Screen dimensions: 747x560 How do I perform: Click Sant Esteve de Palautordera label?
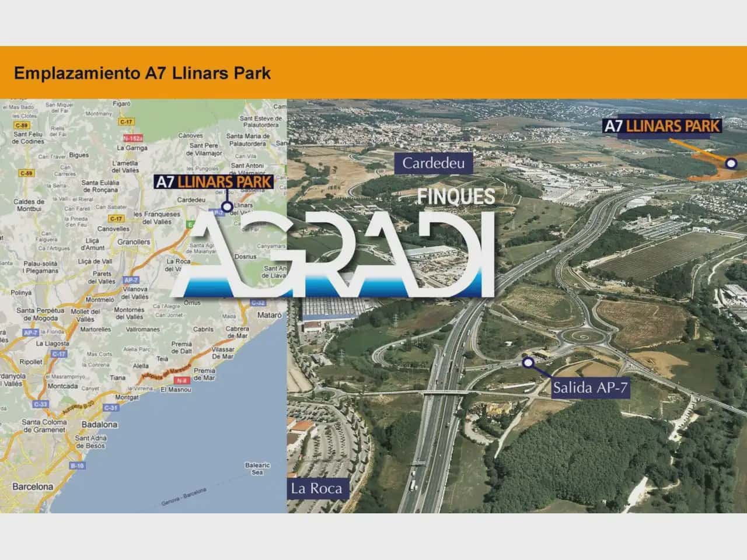(x=261, y=121)
